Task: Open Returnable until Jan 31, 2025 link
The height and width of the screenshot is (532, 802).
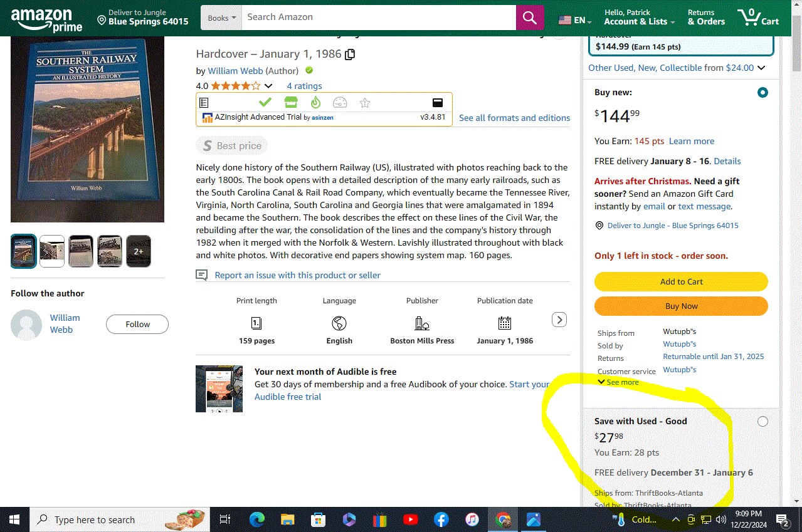Action: click(x=714, y=357)
